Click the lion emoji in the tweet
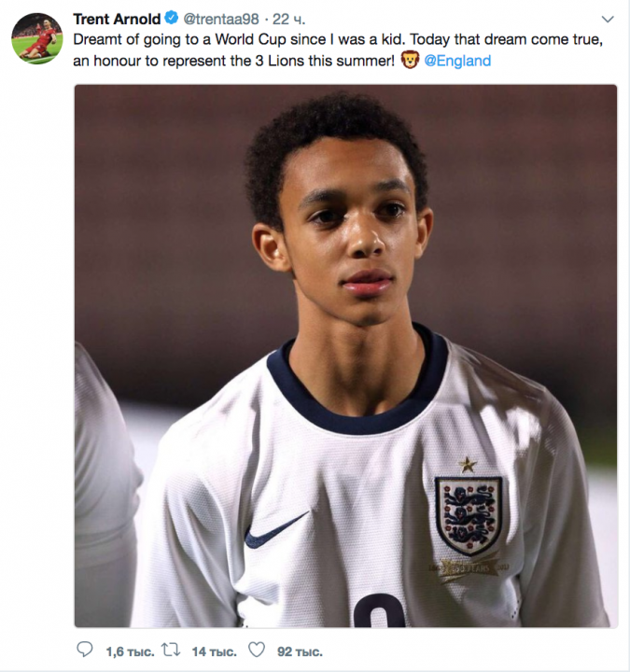This screenshot has height=672, width=630. click(408, 61)
